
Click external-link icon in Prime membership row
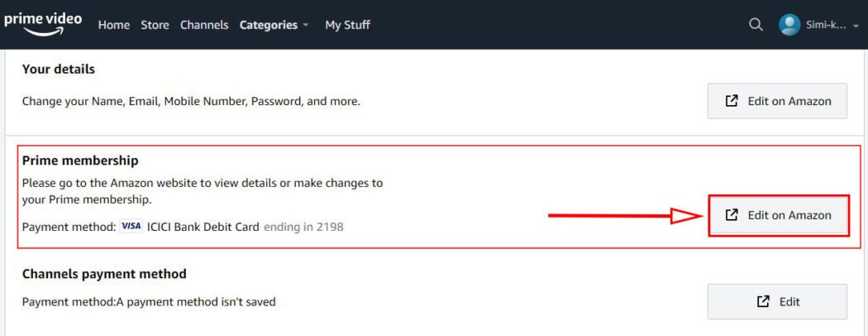(731, 215)
